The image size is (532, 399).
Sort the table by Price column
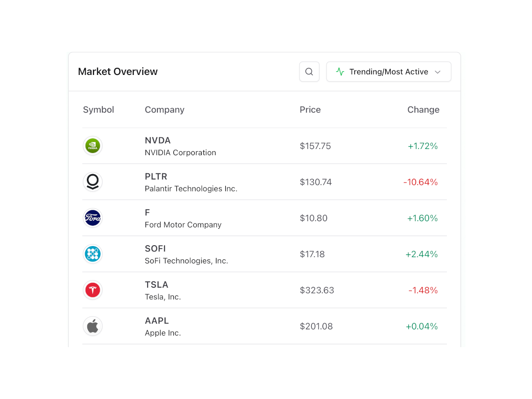click(310, 110)
